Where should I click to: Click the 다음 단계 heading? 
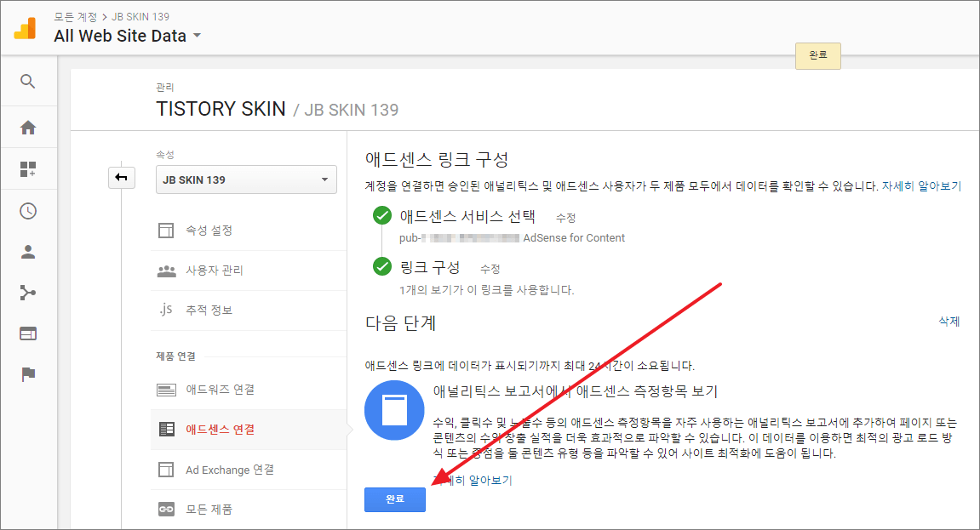401,323
